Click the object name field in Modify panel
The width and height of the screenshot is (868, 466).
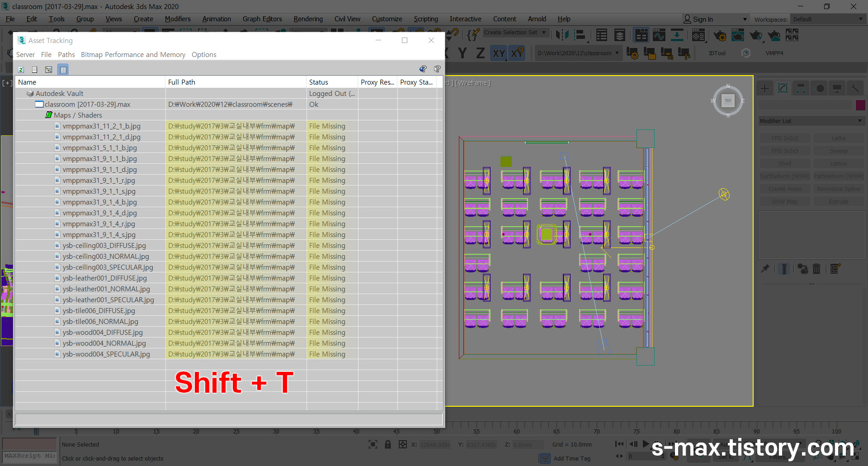click(x=805, y=105)
